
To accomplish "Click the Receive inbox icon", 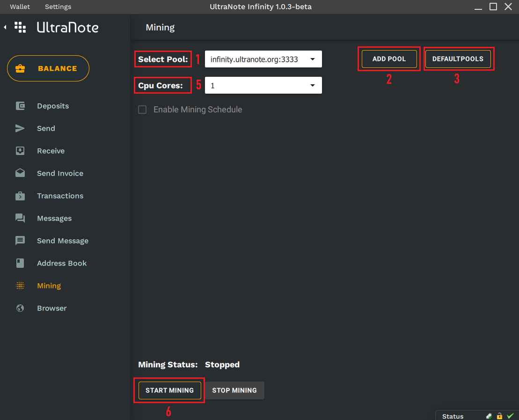I will click(20, 151).
